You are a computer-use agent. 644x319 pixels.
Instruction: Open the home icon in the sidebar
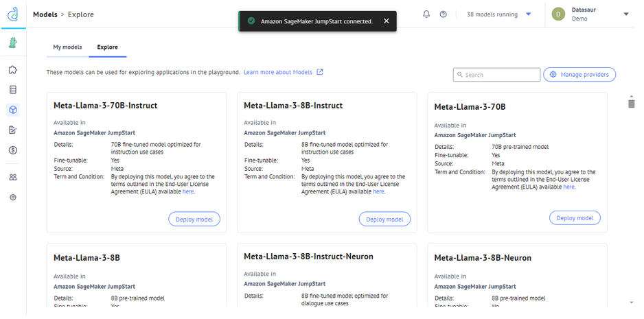13,69
